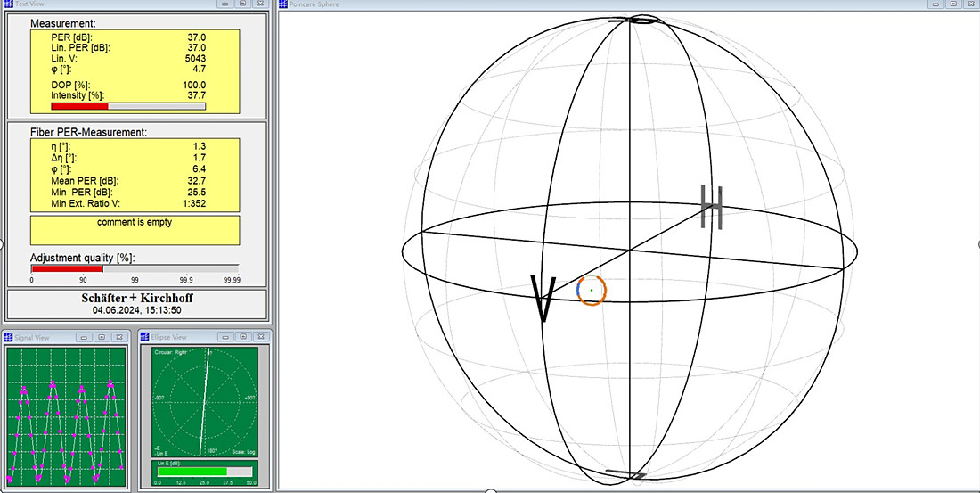
Task: Click the H marker on the sphere
Action: 711,207
